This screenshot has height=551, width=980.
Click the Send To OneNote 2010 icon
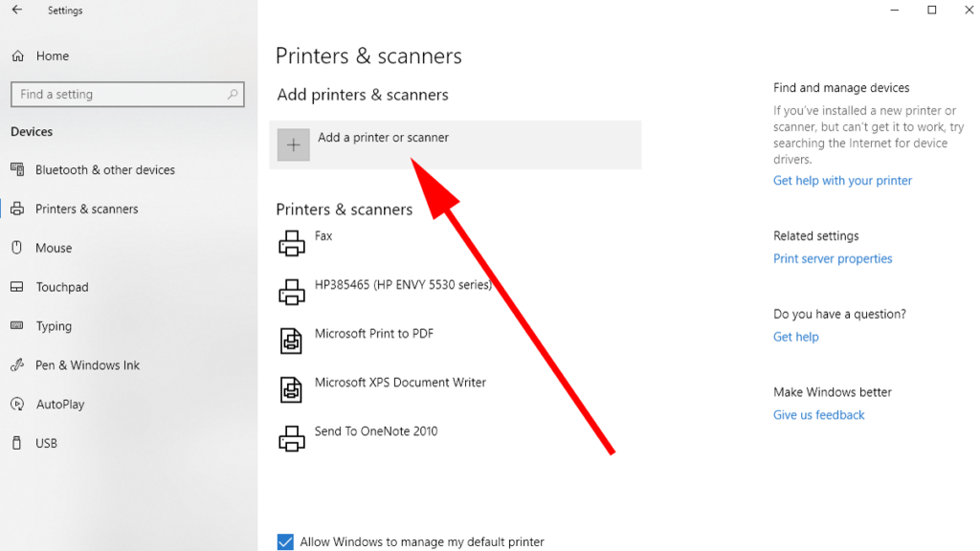click(x=291, y=439)
